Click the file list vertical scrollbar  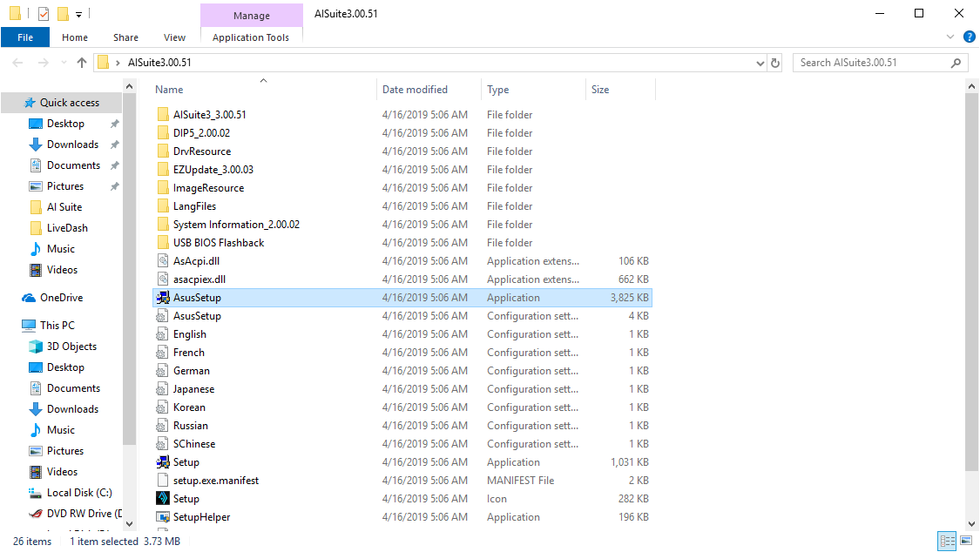pyautogui.click(x=971, y=281)
